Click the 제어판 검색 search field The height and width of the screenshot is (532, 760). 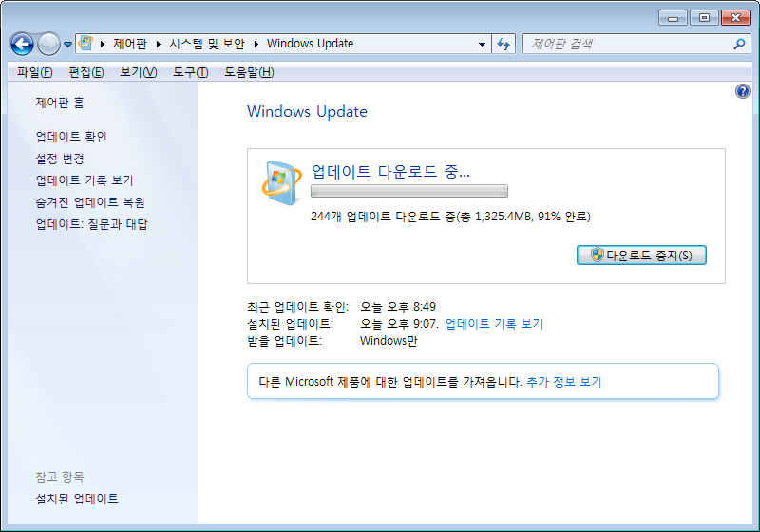pos(627,44)
